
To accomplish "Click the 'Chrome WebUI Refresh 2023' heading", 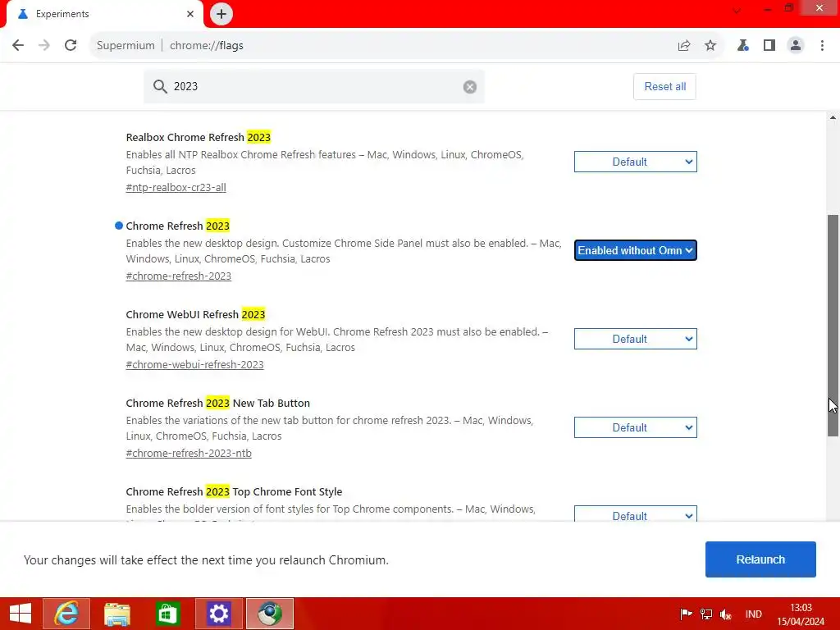I will (x=195, y=314).
